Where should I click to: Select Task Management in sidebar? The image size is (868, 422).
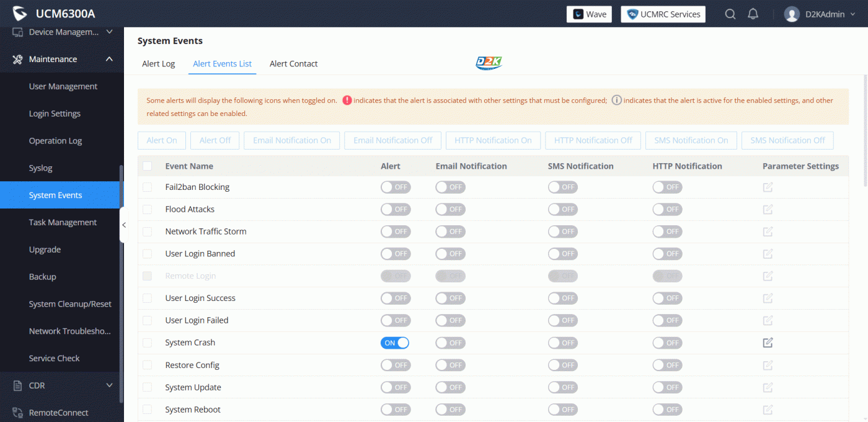click(63, 222)
